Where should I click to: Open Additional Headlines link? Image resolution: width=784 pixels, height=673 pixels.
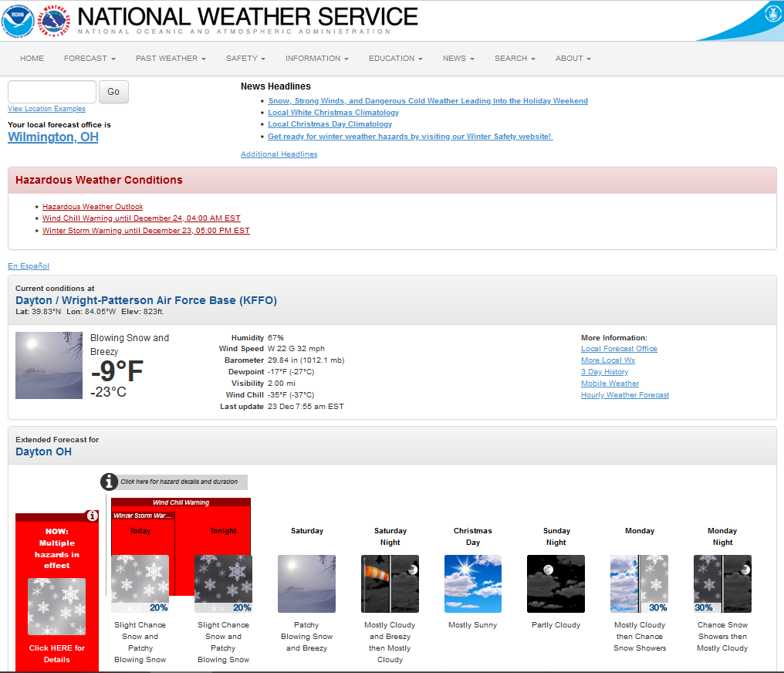[279, 154]
